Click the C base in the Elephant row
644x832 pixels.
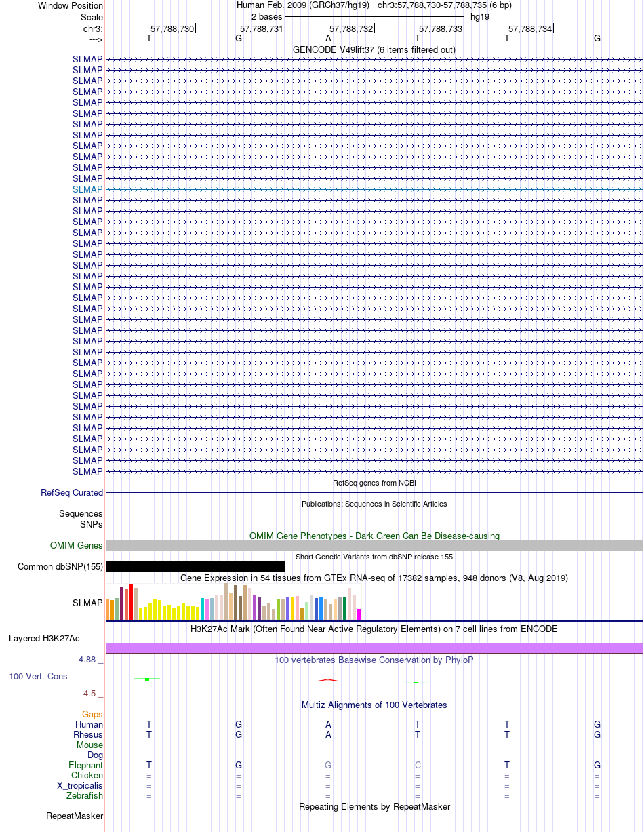(418, 766)
